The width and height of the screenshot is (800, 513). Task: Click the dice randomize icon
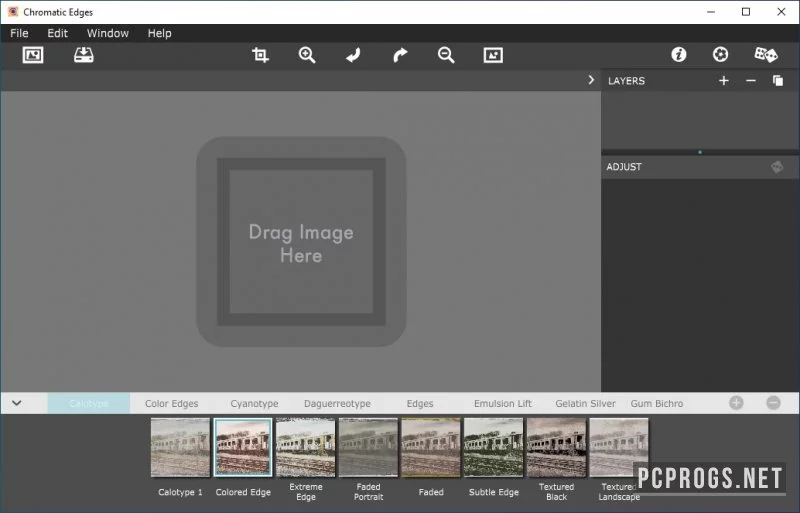pos(766,55)
